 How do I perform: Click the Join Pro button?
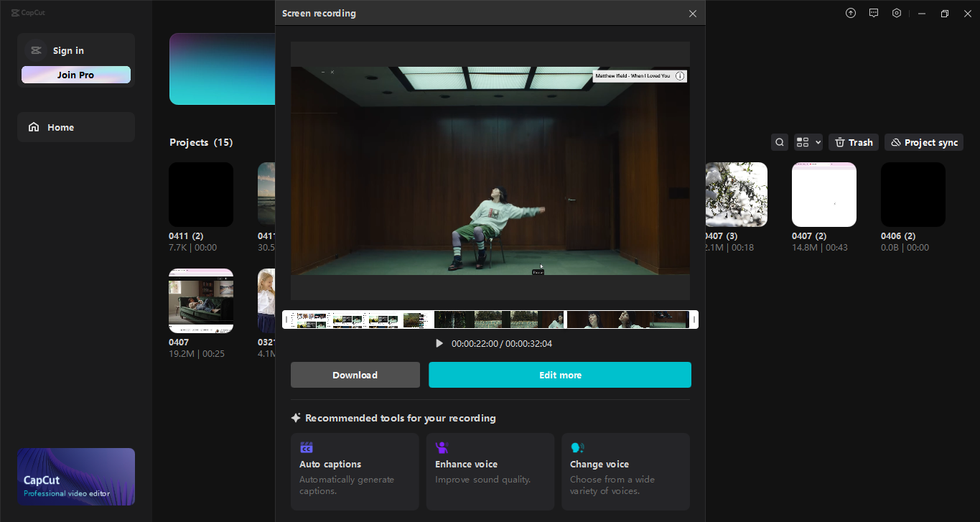point(76,75)
